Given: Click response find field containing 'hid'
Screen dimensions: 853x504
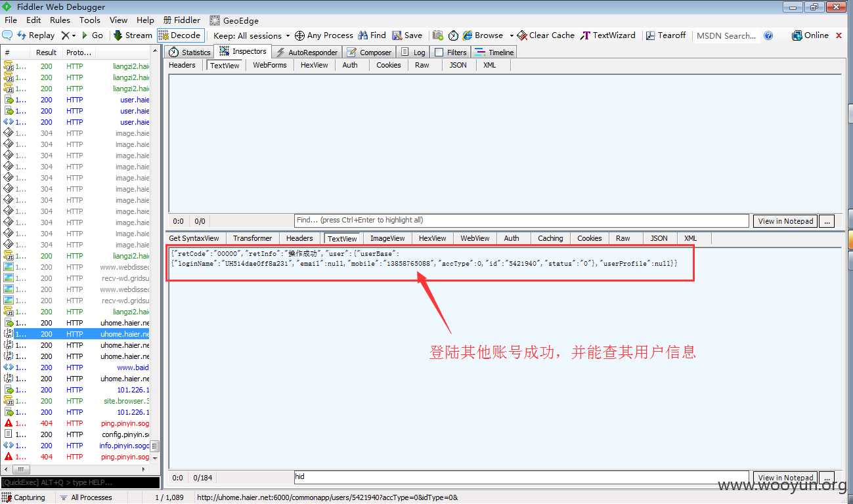Looking at the screenshot, I should (x=521, y=477).
